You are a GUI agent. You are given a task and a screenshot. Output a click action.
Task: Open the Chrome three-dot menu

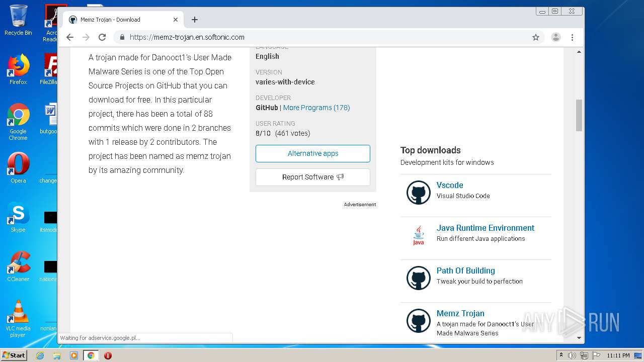pyautogui.click(x=572, y=37)
